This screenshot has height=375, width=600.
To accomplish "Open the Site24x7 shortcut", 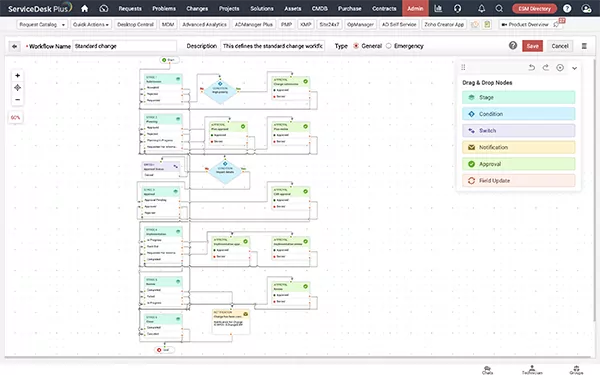I will 329,24.
